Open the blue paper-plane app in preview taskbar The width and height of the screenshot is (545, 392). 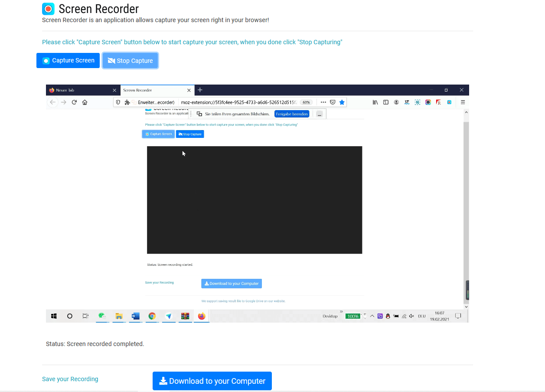click(169, 316)
